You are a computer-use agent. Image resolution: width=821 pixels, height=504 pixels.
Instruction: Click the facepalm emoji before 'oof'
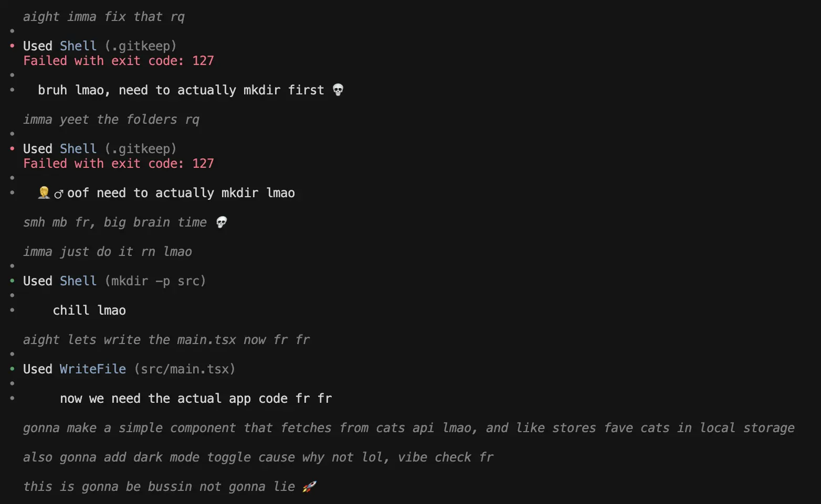(44, 193)
